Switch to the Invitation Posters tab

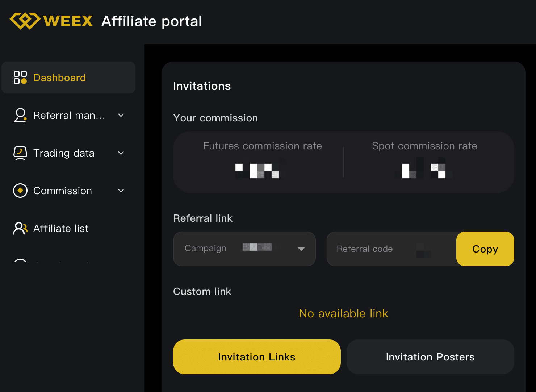tap(430, 357)
